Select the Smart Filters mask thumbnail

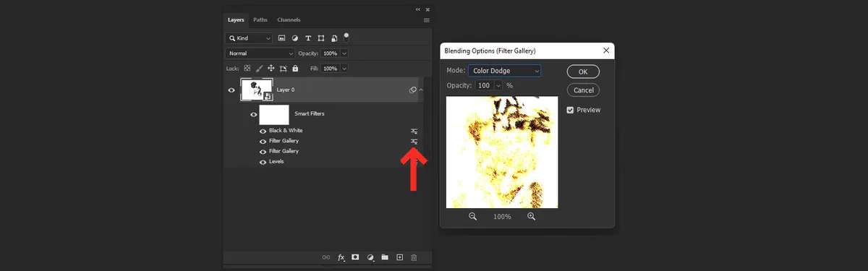pos(274,114)
